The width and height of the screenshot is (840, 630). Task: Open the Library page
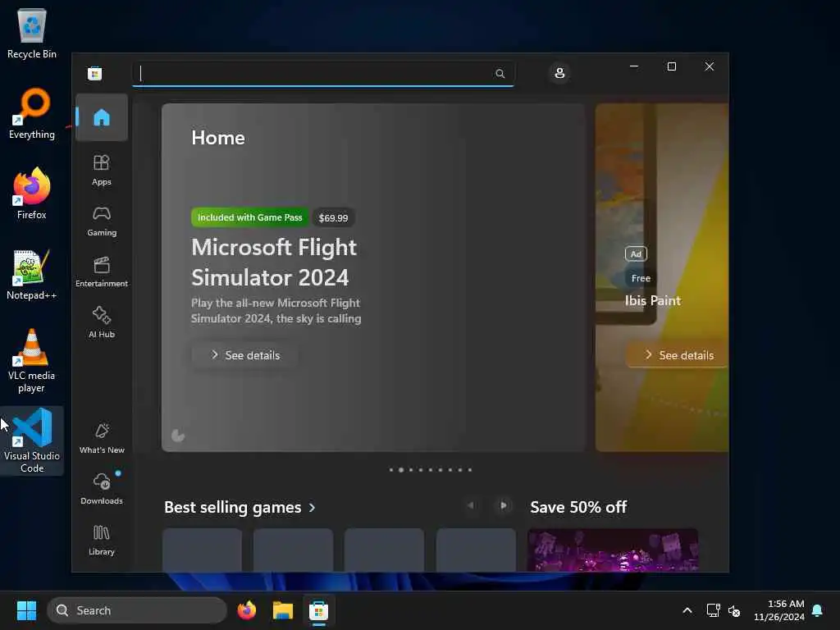[101, 540]
